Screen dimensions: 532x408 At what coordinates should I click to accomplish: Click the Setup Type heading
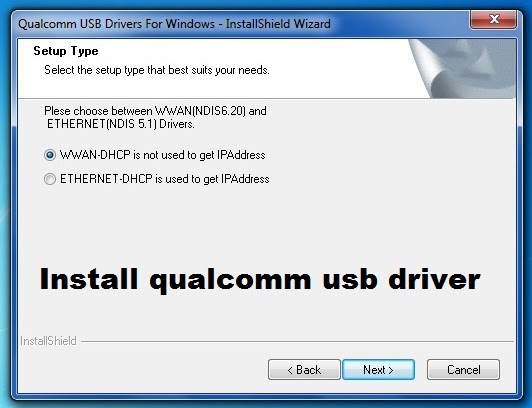pyautogui.click(x=66, y=51)
